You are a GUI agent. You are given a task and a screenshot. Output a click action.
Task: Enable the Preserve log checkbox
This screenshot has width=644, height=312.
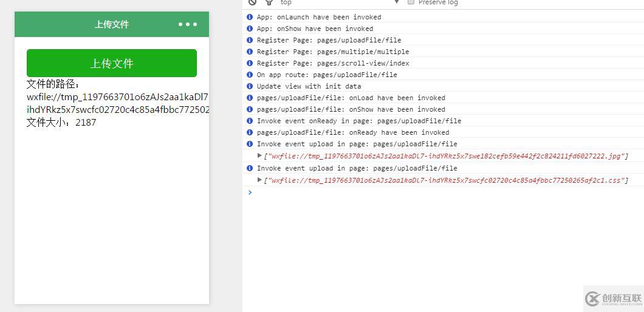(x=411, y=2)
